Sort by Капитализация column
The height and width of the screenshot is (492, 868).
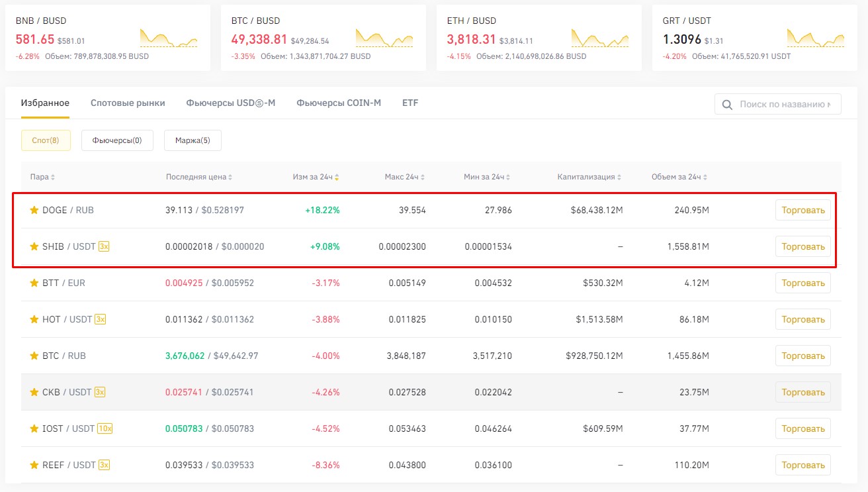click(590, 177)
